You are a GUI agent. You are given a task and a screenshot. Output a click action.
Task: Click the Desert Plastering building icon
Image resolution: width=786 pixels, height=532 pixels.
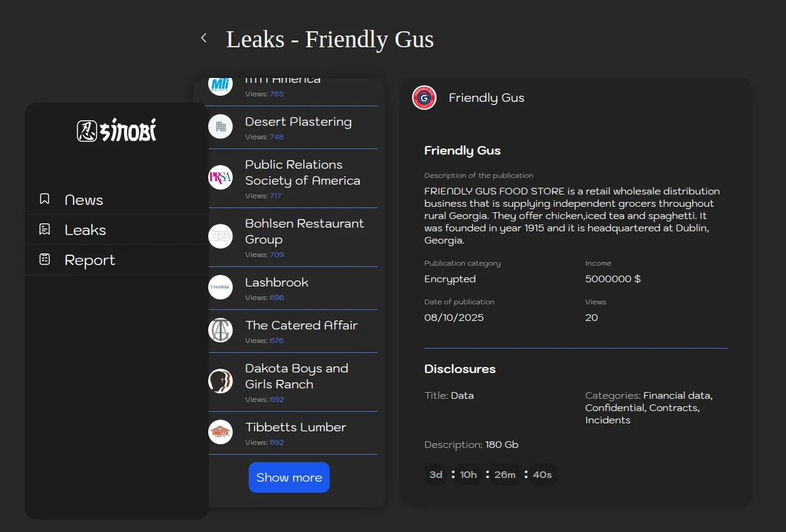pos(220,126)
